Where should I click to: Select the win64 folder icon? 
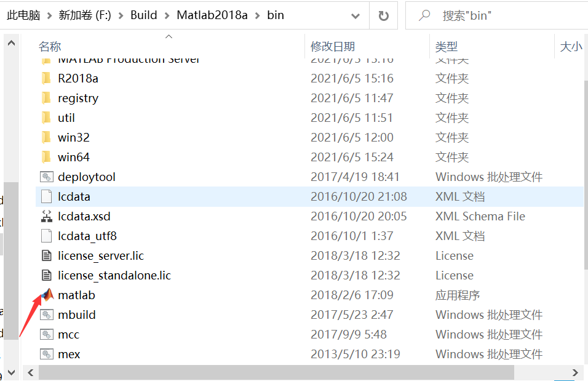click(46, 158)
